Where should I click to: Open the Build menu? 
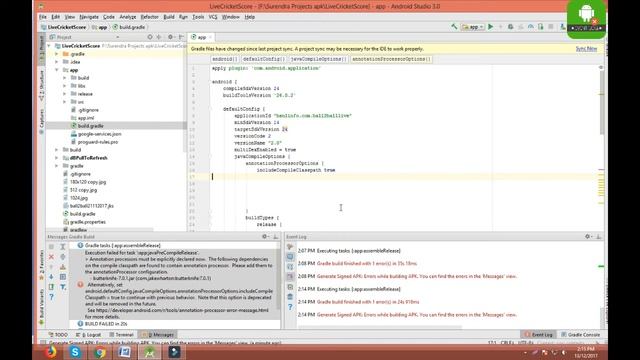(169, 17)
